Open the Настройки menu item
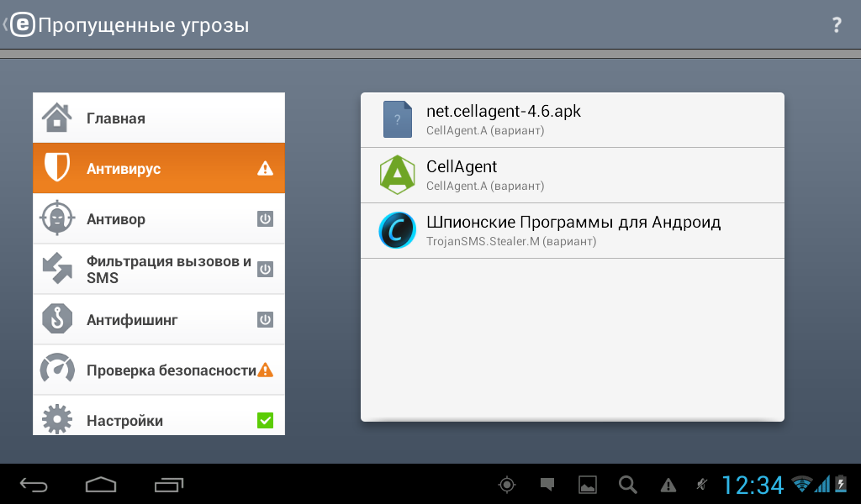The width and height of the screenshot is (861, 504). coord(159,416)
